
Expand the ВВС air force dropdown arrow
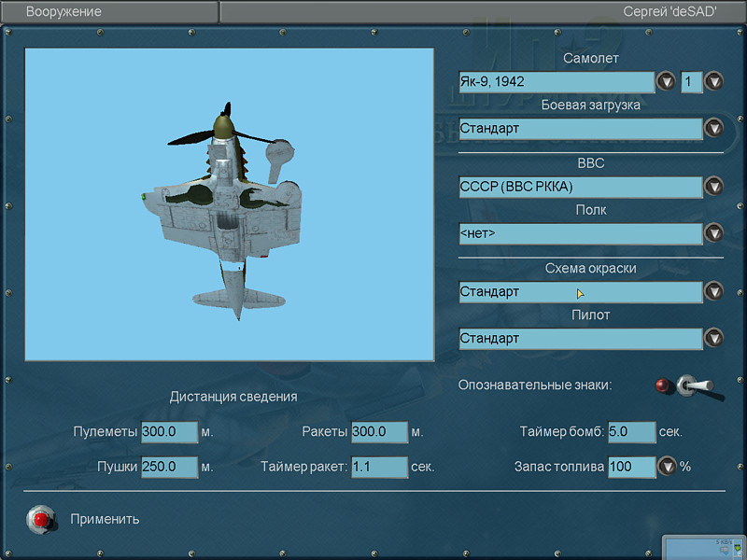(714, 187)
